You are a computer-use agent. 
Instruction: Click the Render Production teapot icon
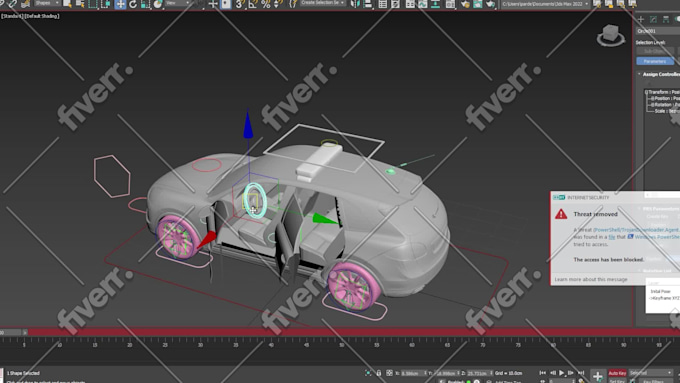(x=490, y=4)
